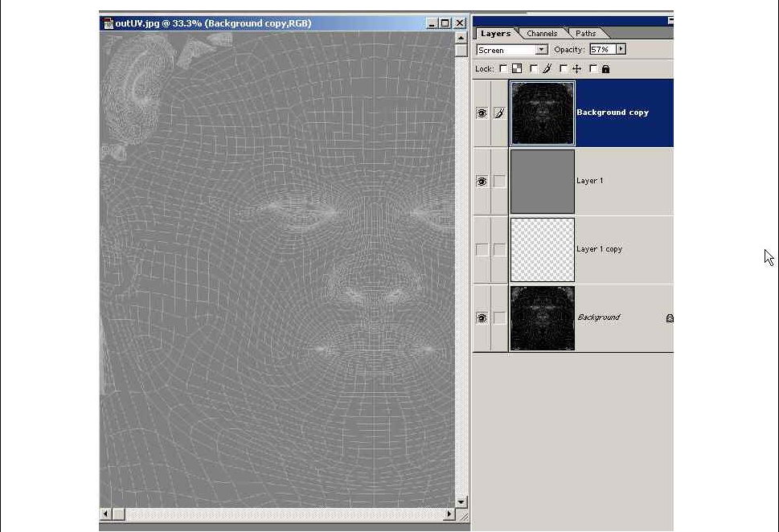This screenshot has height=532, width=779.
Task: Enable lock position checkbox
Action: (564, 68)
